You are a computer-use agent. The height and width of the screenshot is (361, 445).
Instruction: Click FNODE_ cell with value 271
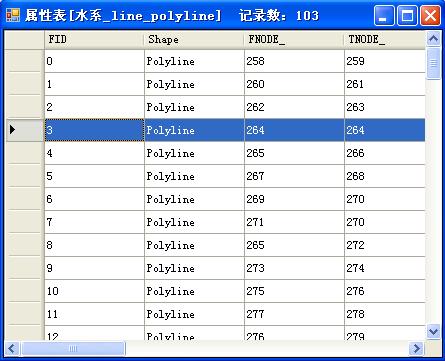pyautogui.click(x=294, y=222)
